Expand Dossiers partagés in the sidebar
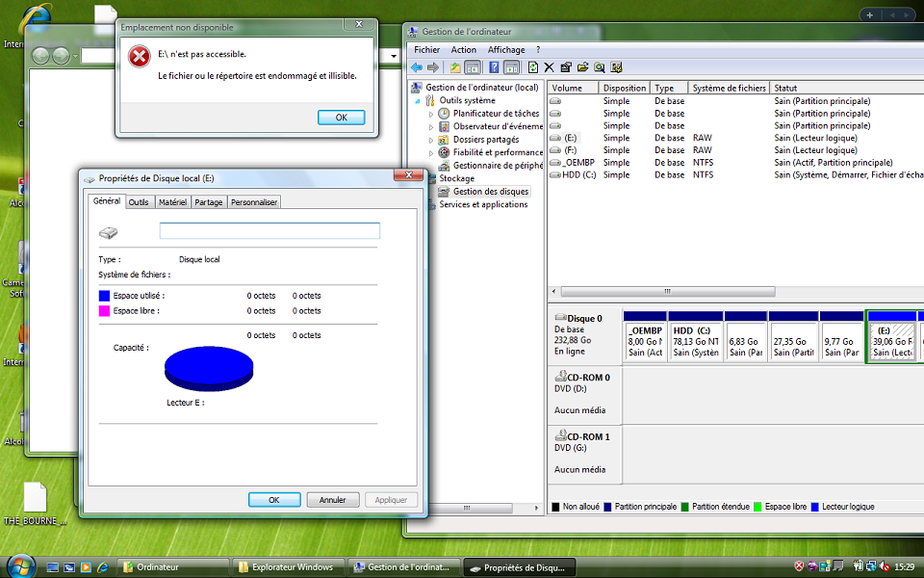The image size is (924, 578). 433,139
